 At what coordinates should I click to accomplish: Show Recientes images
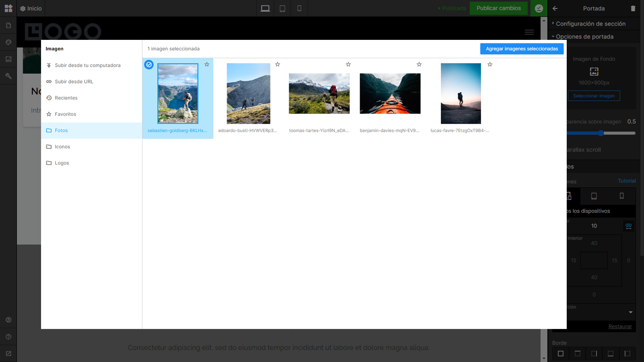[x=91, y=98]
